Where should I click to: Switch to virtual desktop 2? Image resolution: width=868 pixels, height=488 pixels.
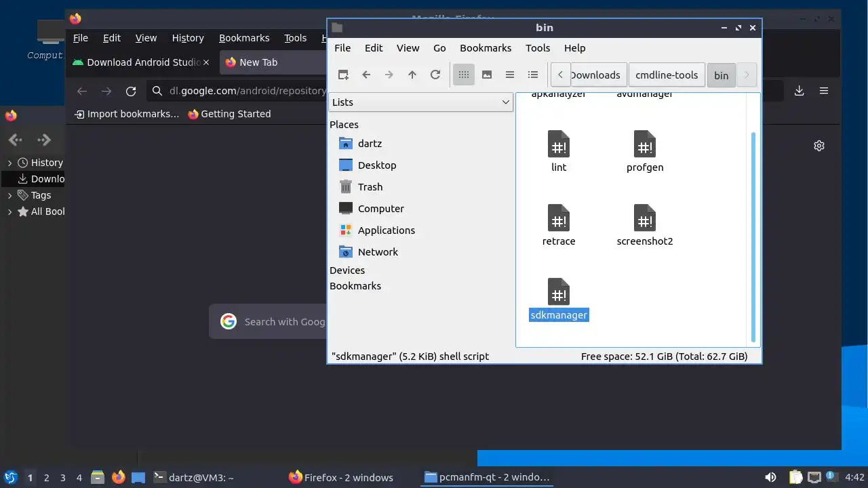tap(46, 478)
